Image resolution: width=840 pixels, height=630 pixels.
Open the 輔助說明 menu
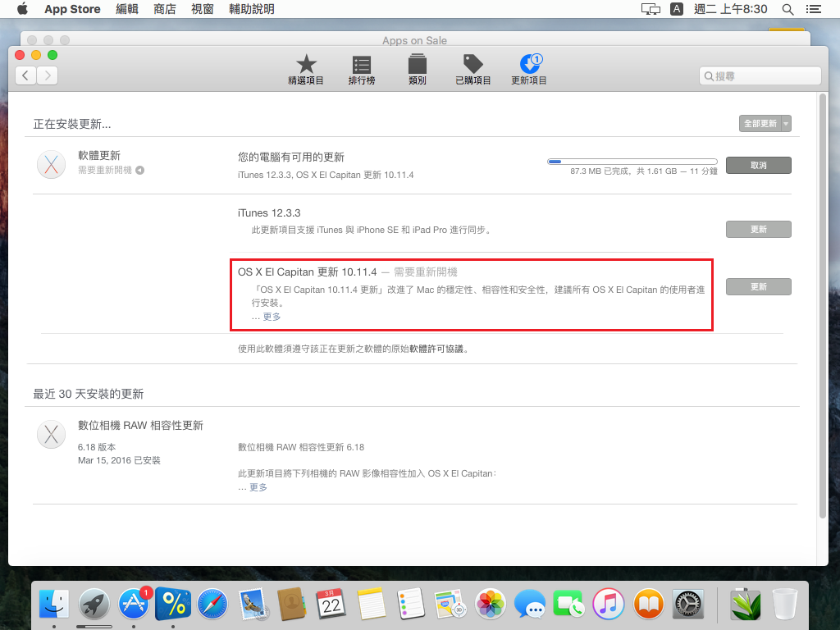[x=251, y=9]
